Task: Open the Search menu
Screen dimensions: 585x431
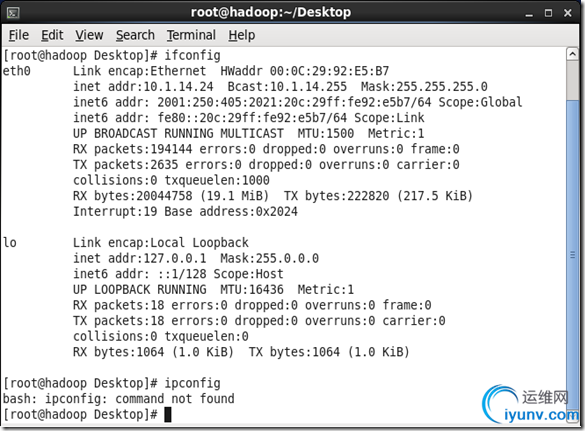Action: tap(135, 35)
